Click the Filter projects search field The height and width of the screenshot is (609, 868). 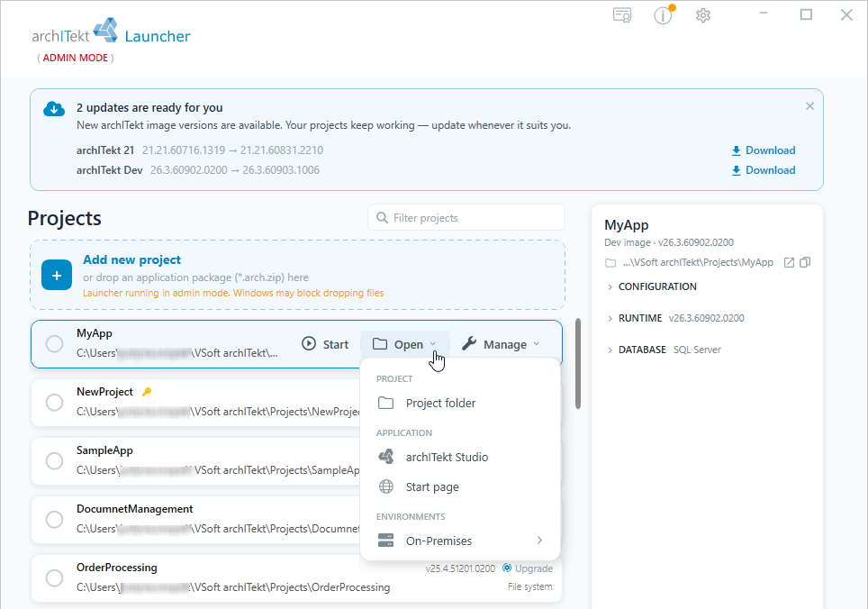(x=466, y=218)
